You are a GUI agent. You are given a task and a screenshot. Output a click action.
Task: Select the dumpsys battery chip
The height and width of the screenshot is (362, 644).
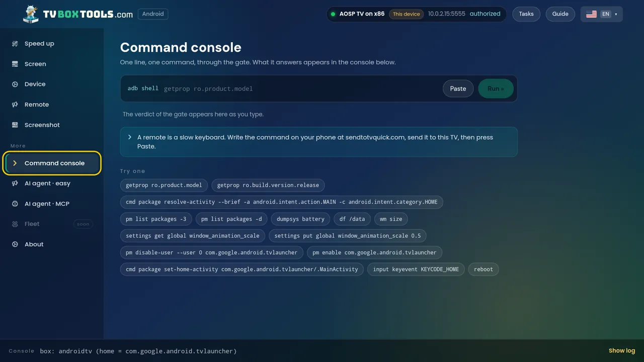click(x=300, y=219)
